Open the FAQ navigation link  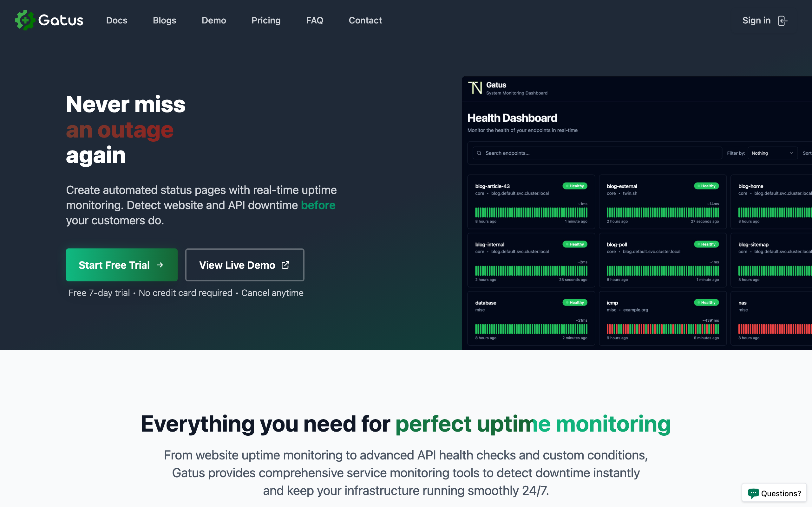click(x=314, y=21)
